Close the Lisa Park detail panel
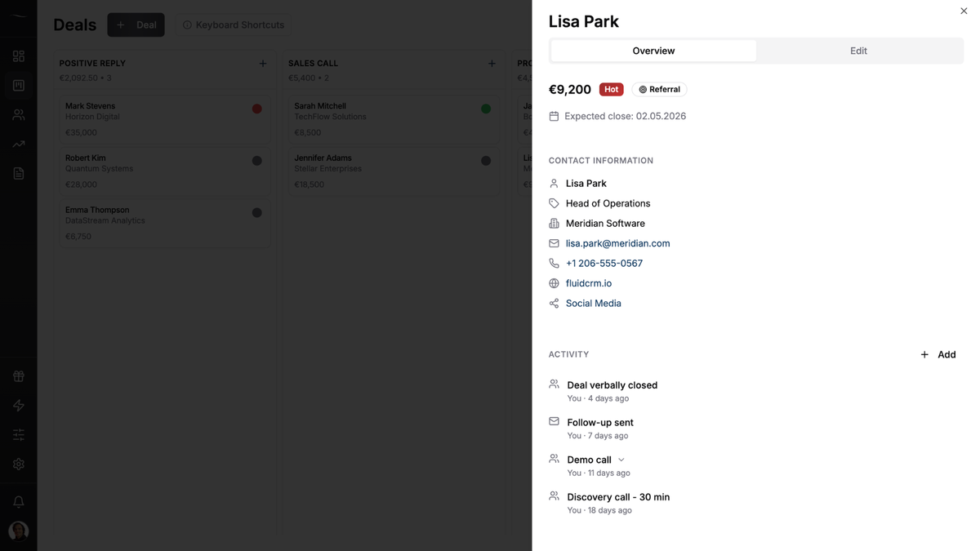Image resolution: width=980 pixels, height=551 pixels. tap(964, 11)
